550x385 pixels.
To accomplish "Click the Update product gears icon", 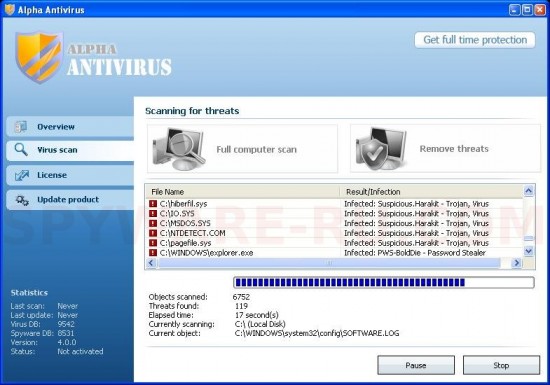I will pos(22,200).
